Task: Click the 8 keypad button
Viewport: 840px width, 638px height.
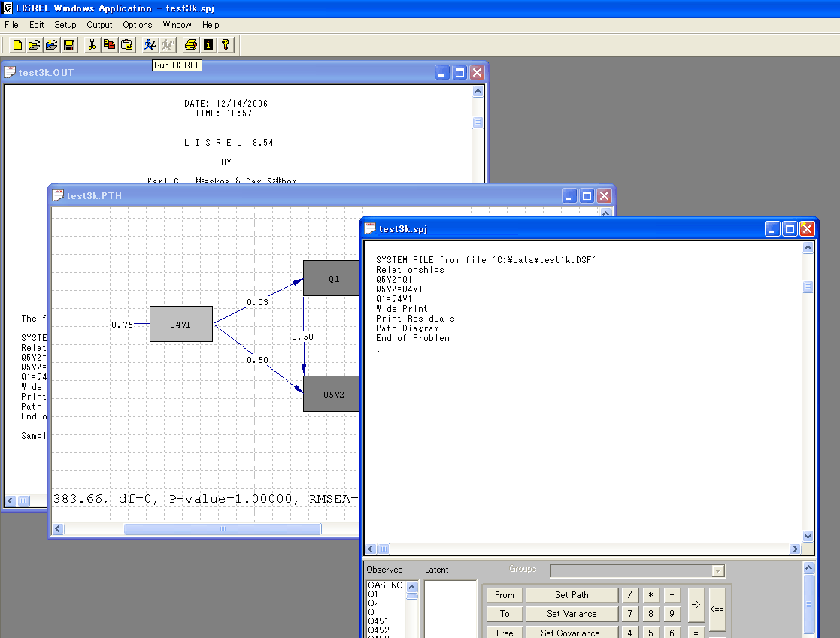Action: 651,613
